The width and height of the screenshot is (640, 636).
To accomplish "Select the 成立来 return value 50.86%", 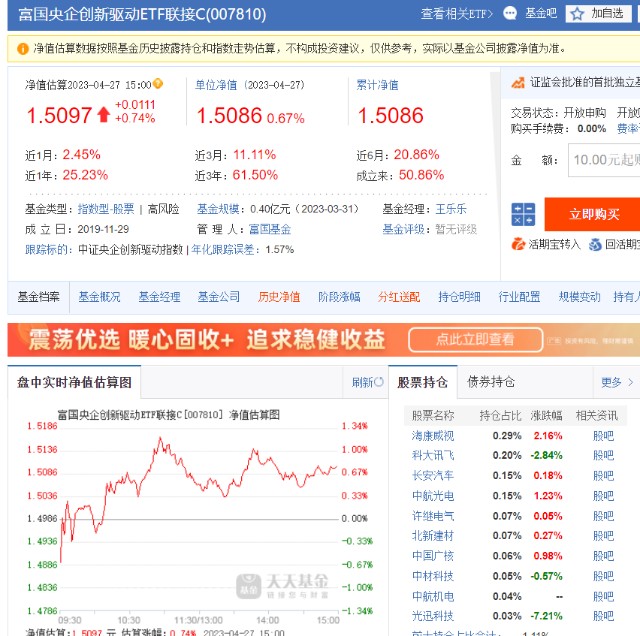I will point(421,175).
